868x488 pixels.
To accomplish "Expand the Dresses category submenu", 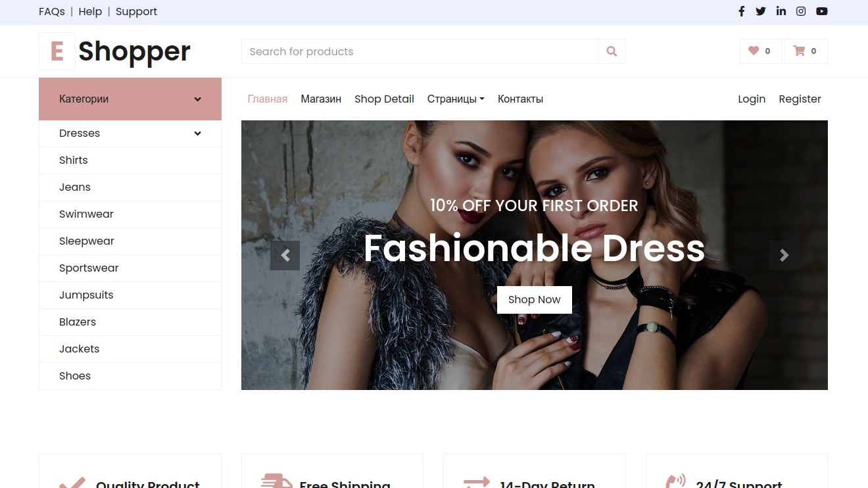I will [x=197, y=134].
